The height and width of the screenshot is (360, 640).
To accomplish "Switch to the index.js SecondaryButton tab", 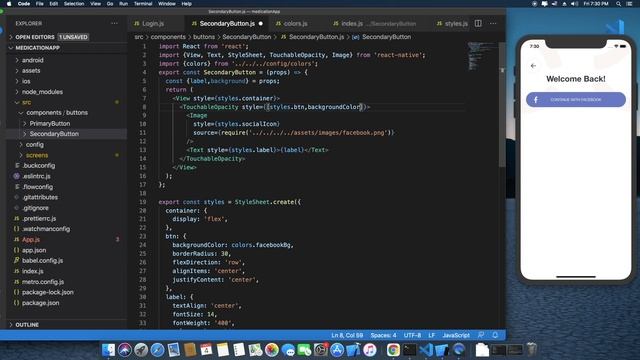I will pyautogui.click(x=375, y=24).
